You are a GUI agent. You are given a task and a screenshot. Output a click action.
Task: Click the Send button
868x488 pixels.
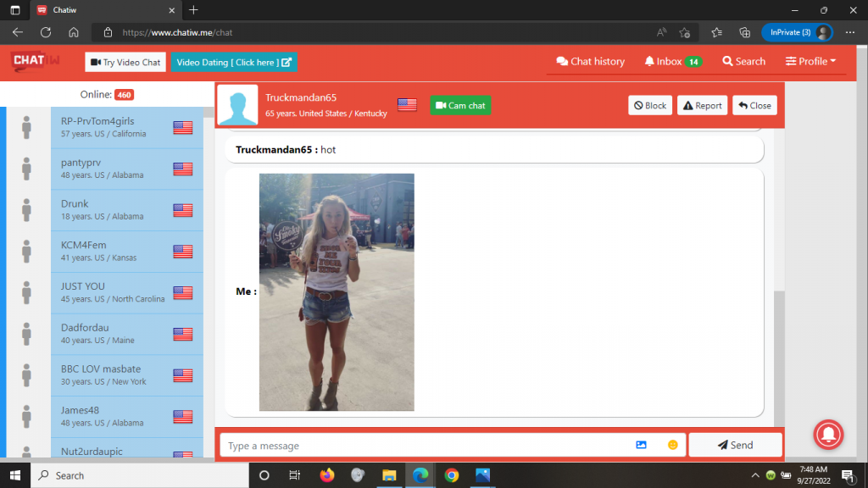click(735, 445)
